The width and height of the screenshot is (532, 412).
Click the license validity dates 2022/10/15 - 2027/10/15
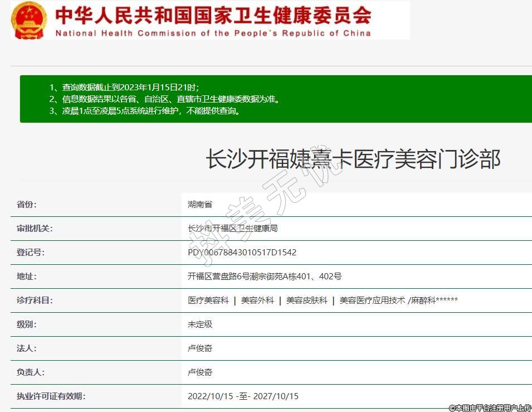tap(243, 396)
